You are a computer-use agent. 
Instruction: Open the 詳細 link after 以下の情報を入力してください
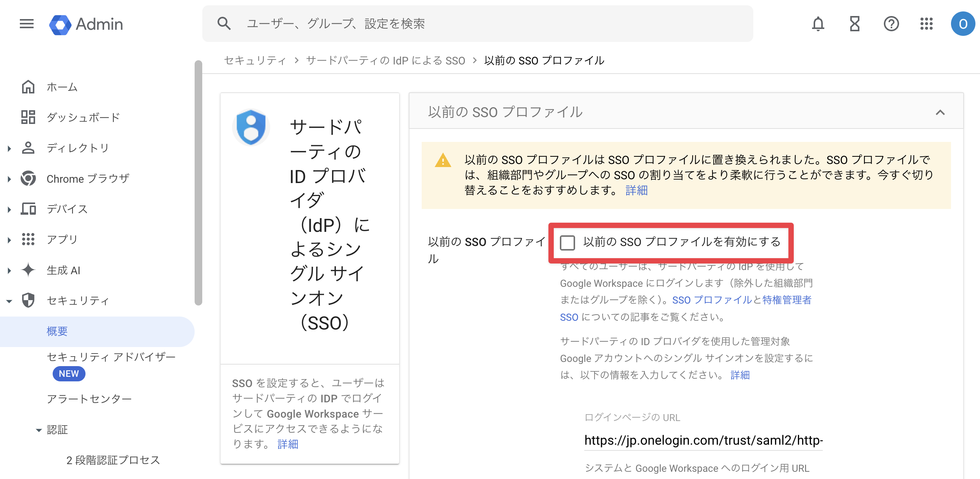[x=740, y=375]
